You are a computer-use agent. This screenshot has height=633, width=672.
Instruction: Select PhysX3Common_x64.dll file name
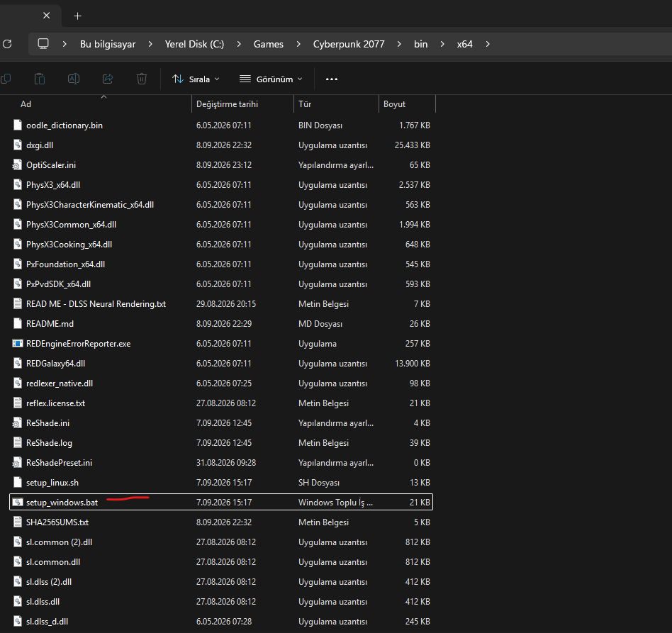pos(71,225)
